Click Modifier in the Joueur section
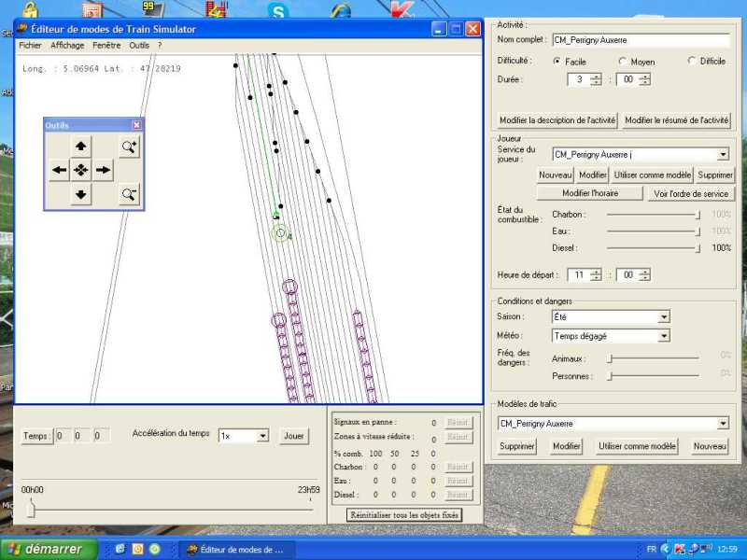 [592, 175]
